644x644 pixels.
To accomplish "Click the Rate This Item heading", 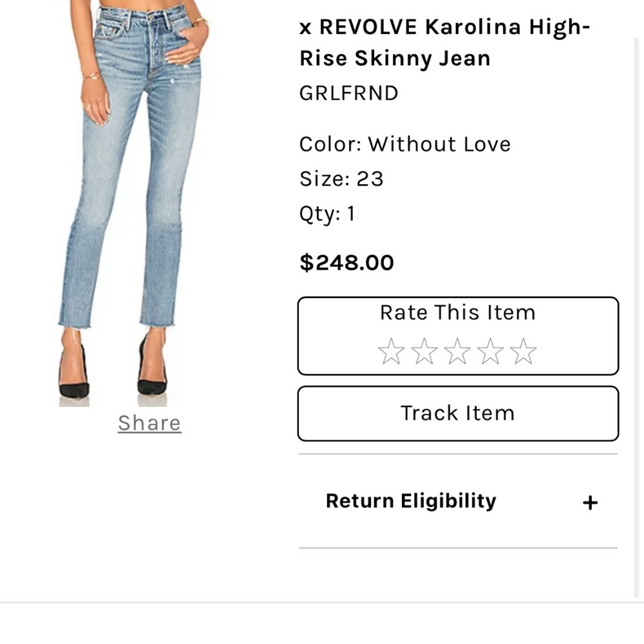I will pos(457,313).
